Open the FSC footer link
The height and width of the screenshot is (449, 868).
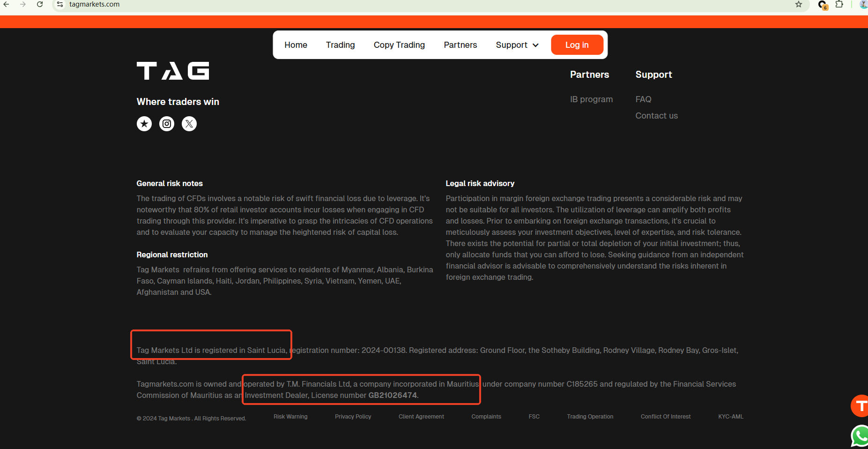534,417
